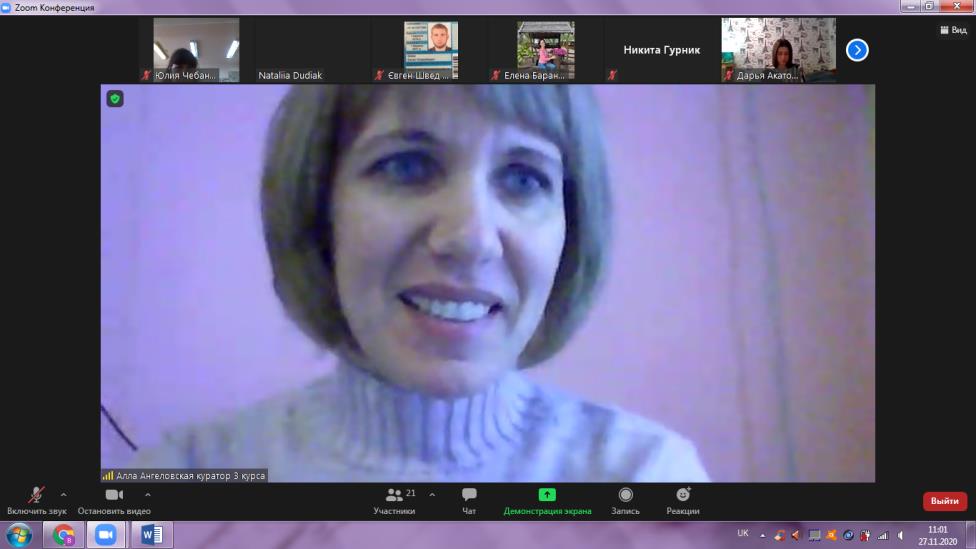This screenshot has height=549, width=976.
Task: Click the participant count 21
Action: (x=410, y=493)
